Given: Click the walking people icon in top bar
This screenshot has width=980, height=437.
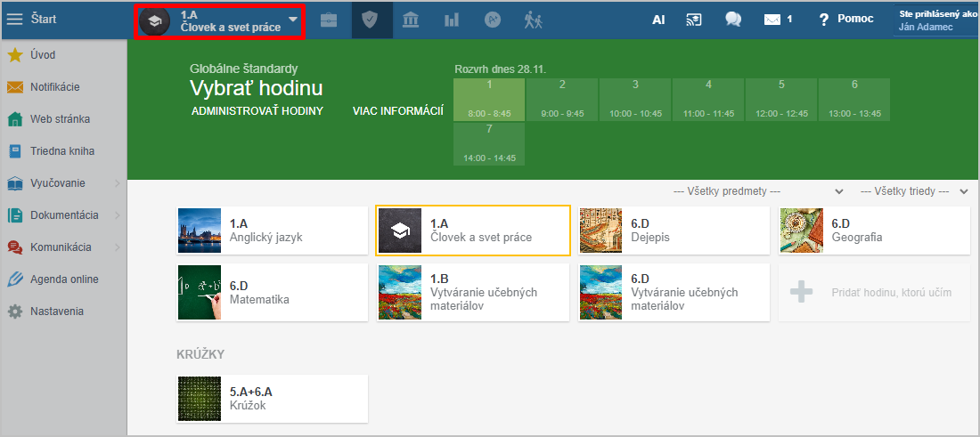Looking at the screenshot, I should click(x=533, y=20).
